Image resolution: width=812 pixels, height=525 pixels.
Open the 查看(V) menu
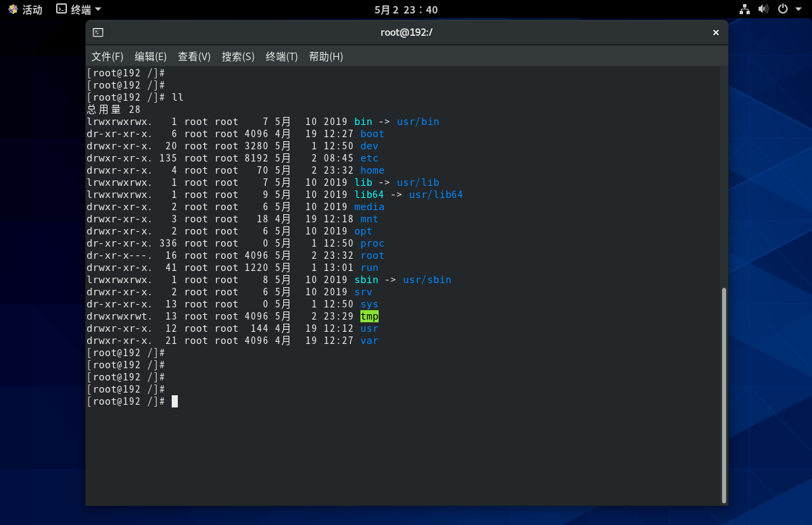[194, 57]
